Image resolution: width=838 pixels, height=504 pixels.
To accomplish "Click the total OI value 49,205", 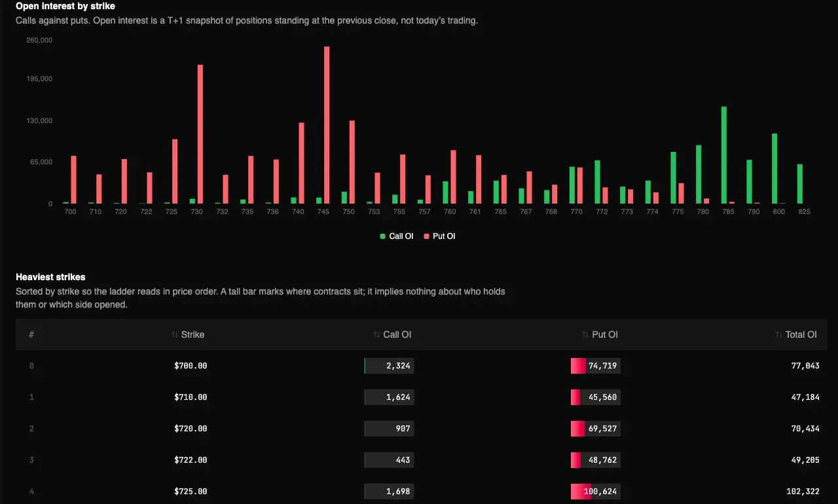I will coord(805,460).
